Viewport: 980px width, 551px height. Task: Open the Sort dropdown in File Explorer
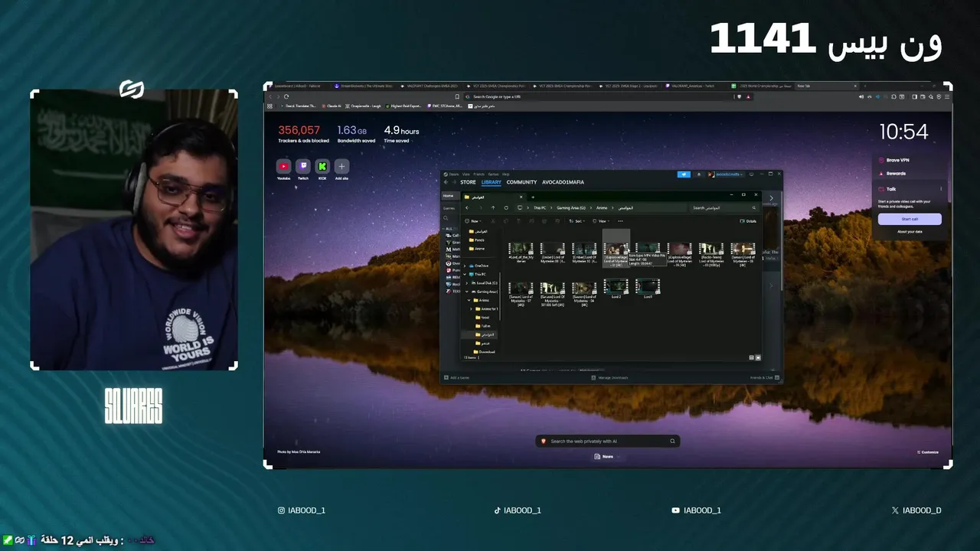click(x=577, y=221)
